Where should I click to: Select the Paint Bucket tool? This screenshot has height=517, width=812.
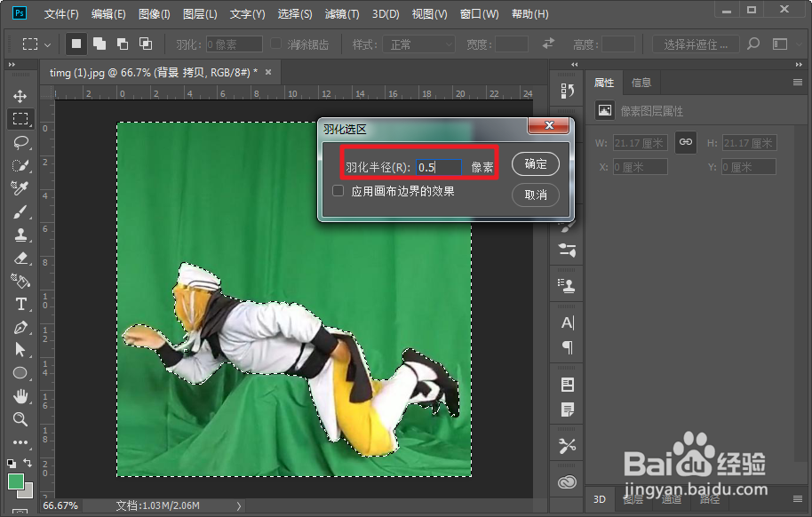(20, 281)
